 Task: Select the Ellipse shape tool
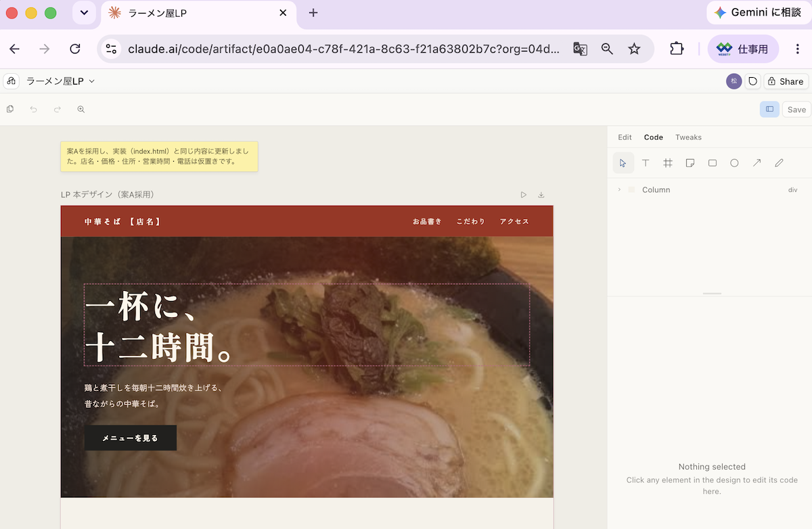pos(734,163)
